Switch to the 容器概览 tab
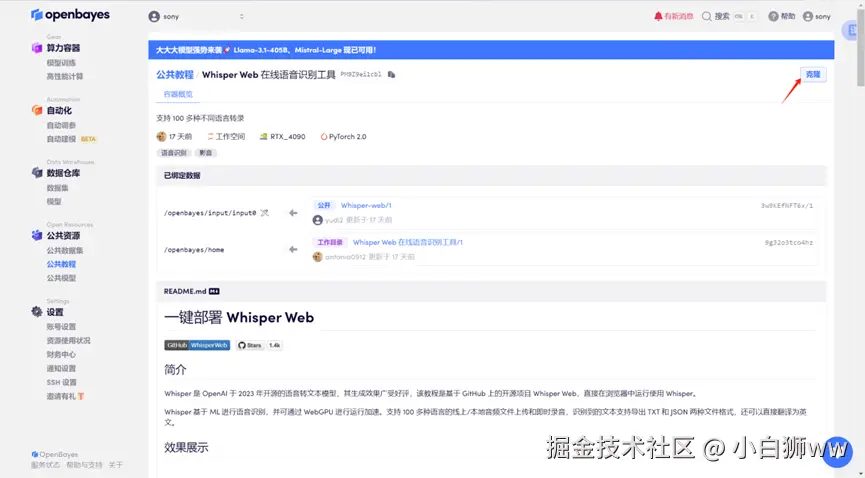This screenshot has height=478, width=865. [178, 94]
